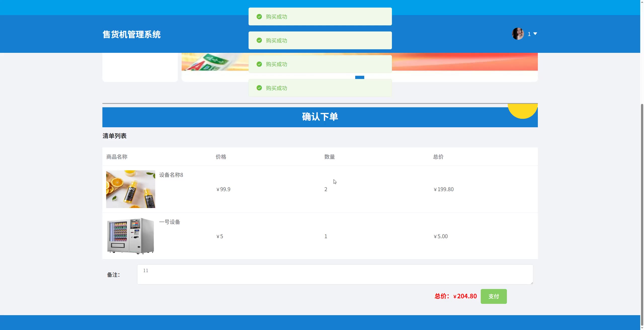
Task: Click the green check icon in the first 购买成功 toast
Action: (x=259, y=17)
